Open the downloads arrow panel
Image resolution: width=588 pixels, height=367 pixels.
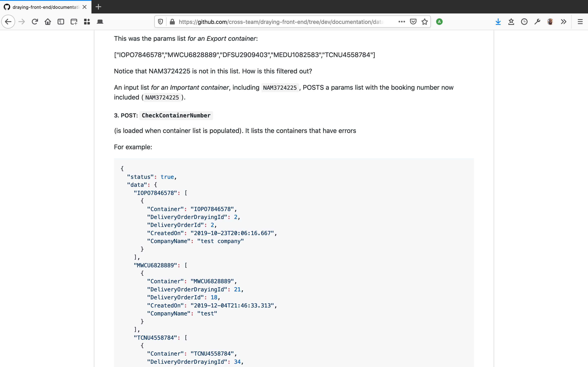498,22
